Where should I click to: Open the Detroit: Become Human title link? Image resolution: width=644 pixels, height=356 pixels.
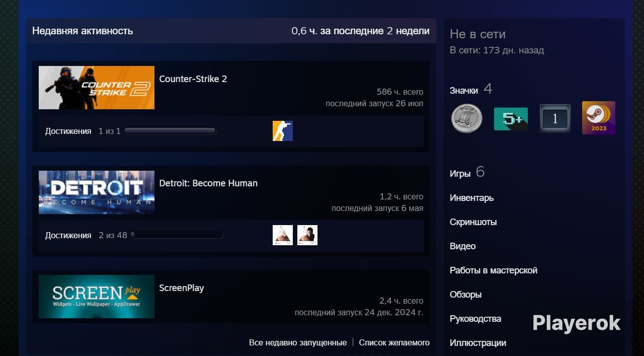(x=208, y=183)
